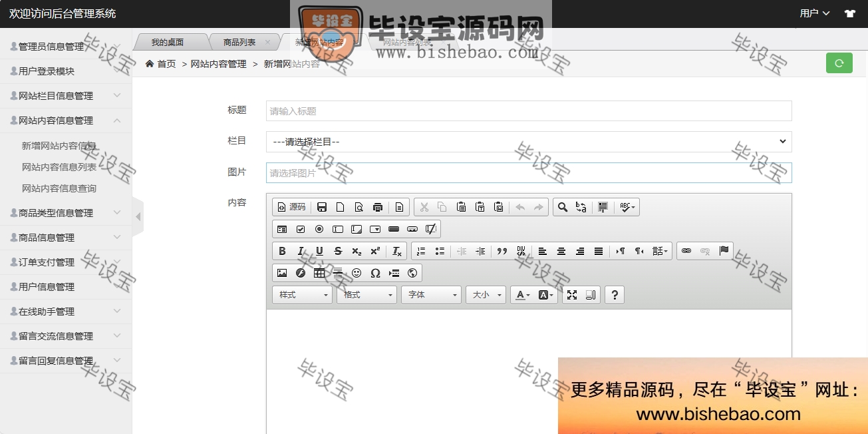Click the 标题 title input field
This screenshot has width=868, height=434.
click(529, 111)
